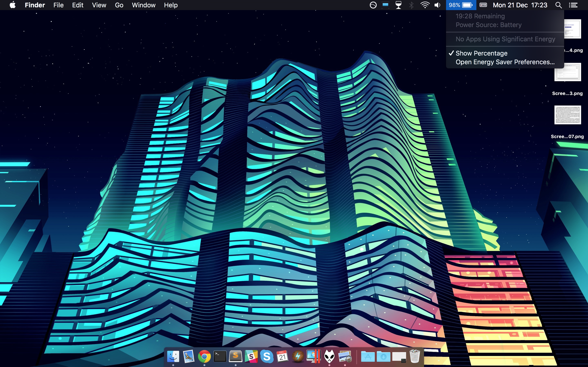
Task: Open the View menu
Action: pos(99,5)
